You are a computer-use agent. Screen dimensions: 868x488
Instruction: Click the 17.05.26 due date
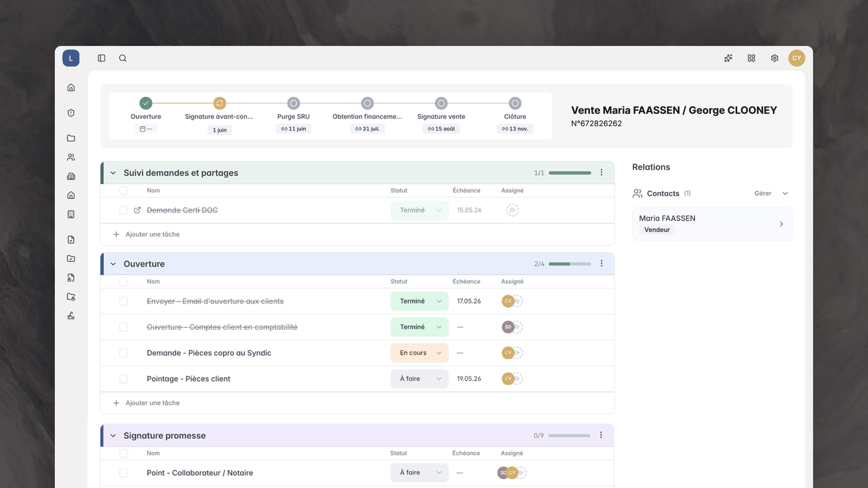469,301
